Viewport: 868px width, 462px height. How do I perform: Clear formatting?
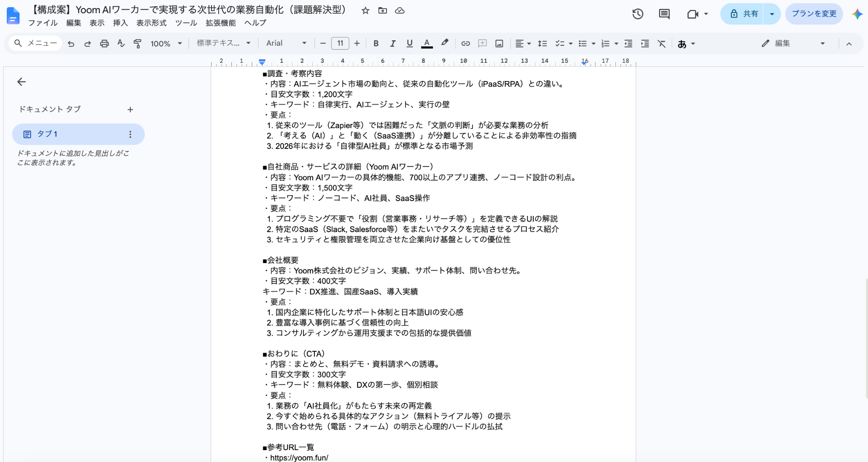point(662,43)
